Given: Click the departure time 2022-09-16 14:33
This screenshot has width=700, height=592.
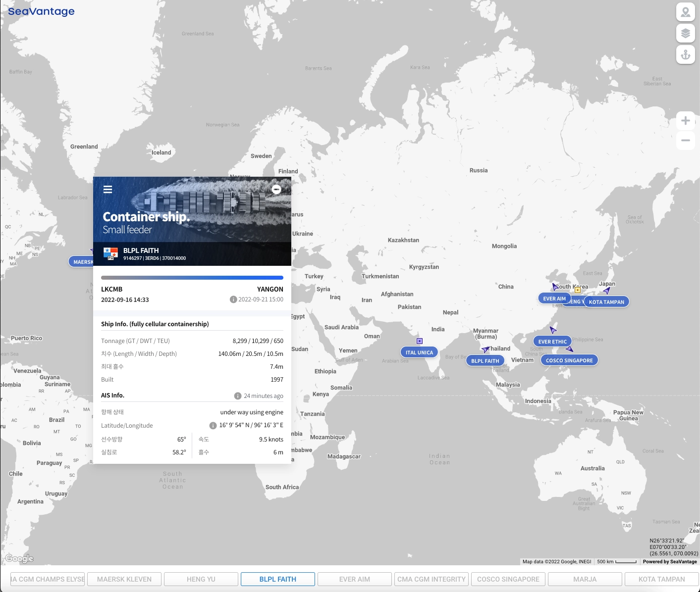Looking at the screenshot, I should tap(125, 299).
